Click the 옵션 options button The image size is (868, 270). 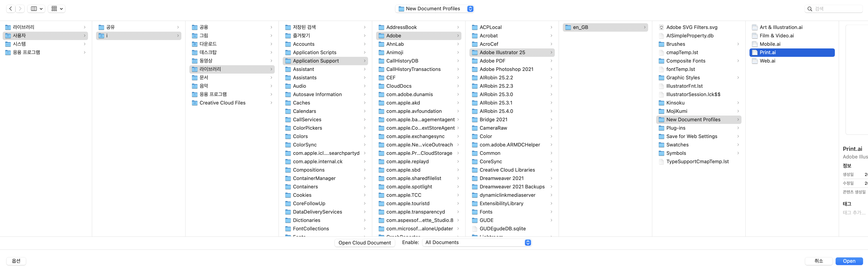pos(16,261)
